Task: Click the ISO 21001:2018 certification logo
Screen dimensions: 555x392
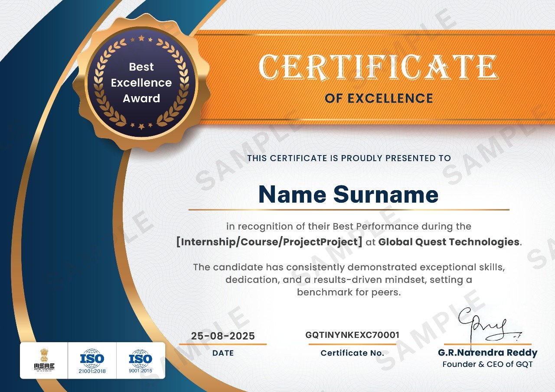Action: point(92,360)
